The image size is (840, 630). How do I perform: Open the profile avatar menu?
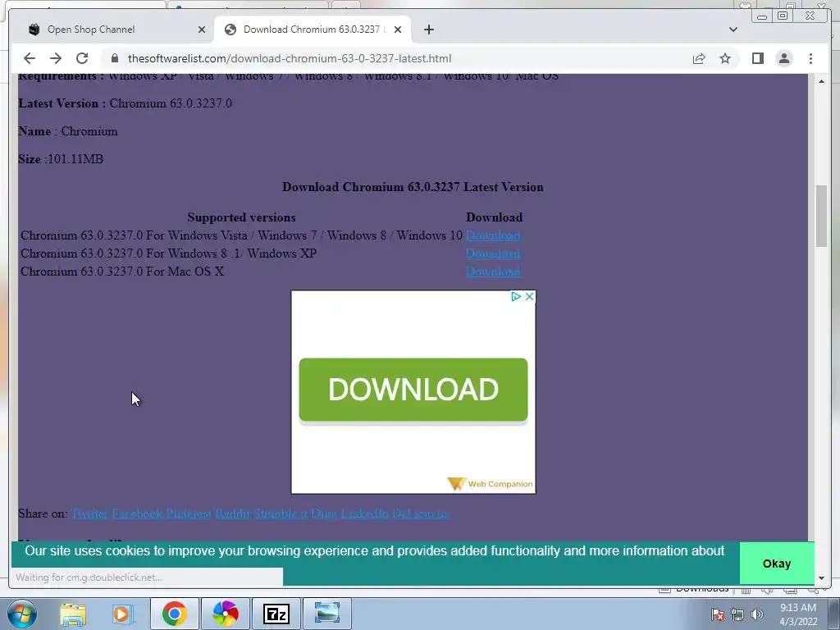784,58
